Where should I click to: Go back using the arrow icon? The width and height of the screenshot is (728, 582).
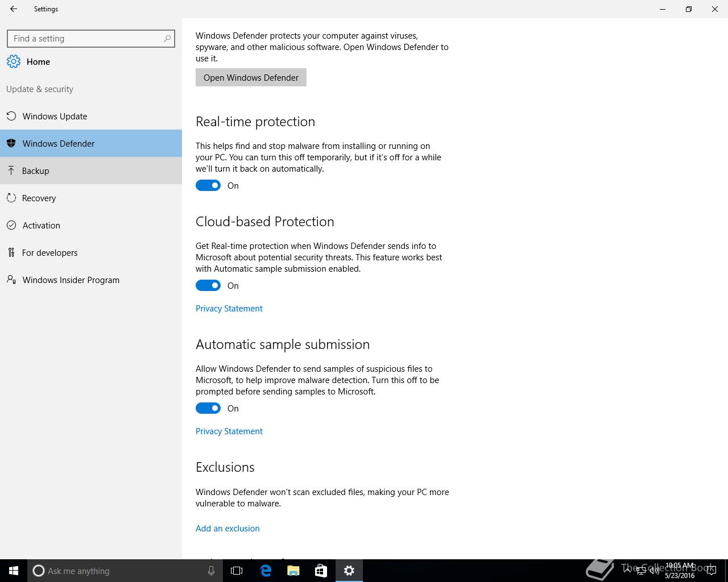[x=14, y=9]
